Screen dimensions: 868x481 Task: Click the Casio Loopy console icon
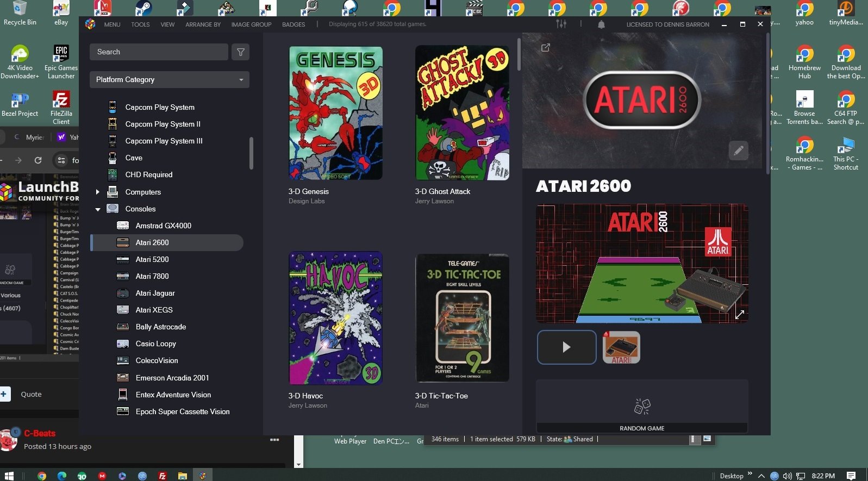click(x=123, y=343)
